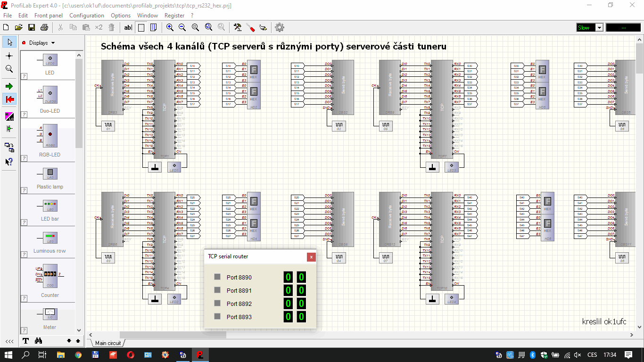This screenshot has height=362, width=644.
Task: Click the question-mark help button under LED component
Action: point(24,76)
